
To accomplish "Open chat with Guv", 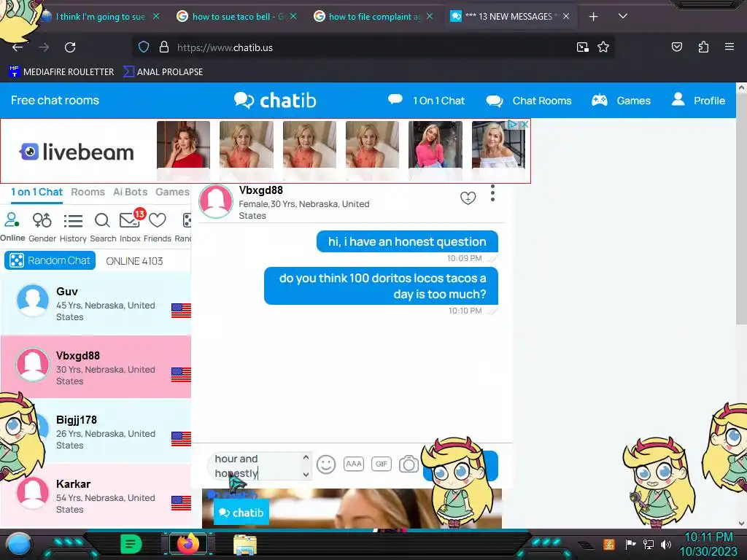I will (96, 303).
